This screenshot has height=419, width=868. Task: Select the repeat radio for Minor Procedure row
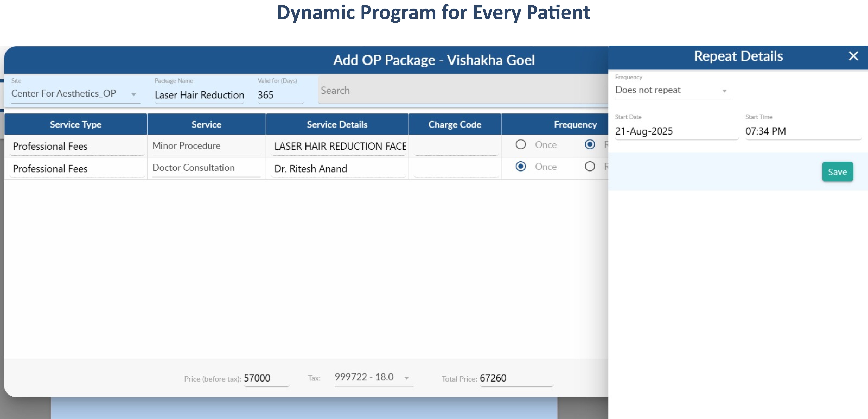(x=590, y=145)
